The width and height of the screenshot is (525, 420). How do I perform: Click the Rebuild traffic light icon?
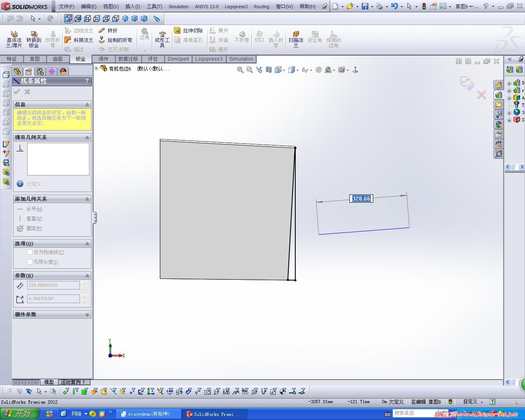[424, 6]
